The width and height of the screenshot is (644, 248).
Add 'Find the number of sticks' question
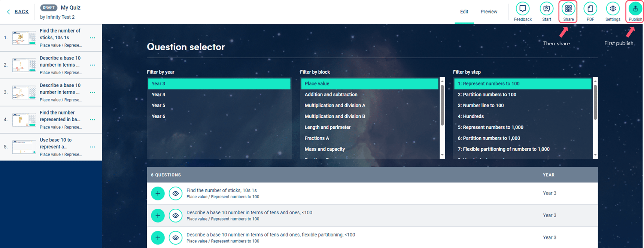[x=158, y=193]
